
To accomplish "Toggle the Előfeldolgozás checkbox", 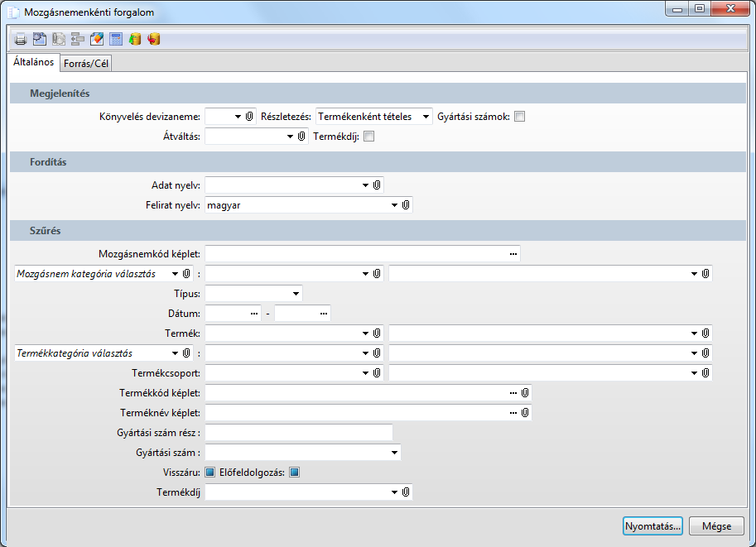I will (x=294, y=473).
